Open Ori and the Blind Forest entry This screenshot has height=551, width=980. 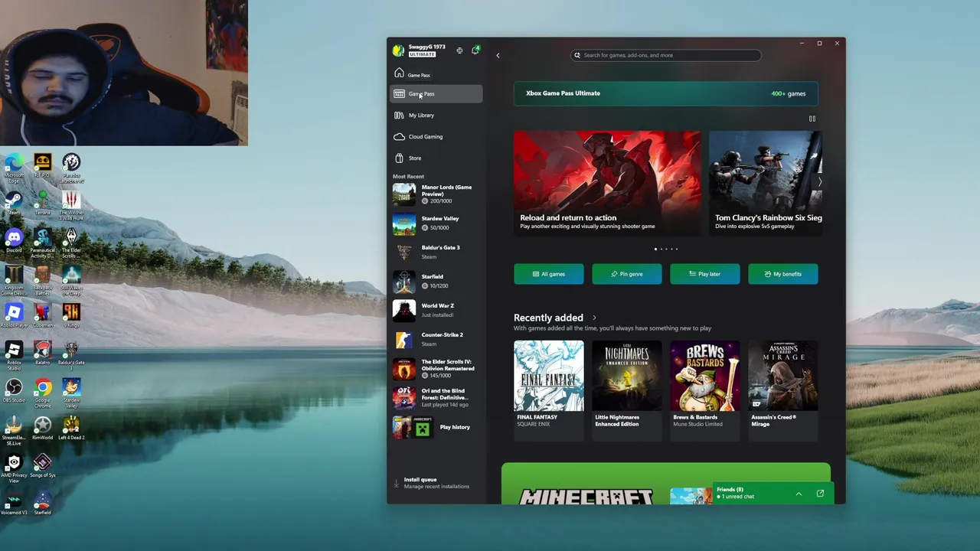tap(436, 398)
